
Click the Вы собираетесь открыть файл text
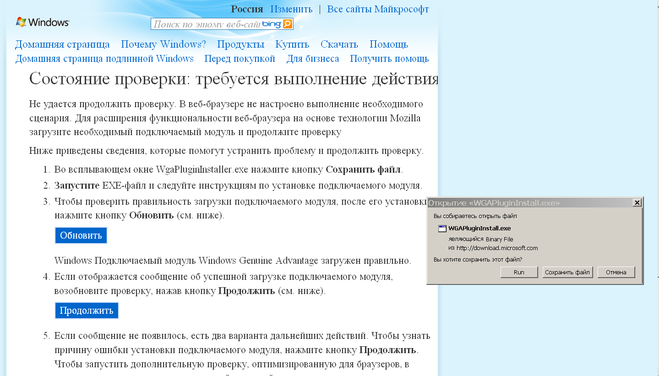[475, 216]
